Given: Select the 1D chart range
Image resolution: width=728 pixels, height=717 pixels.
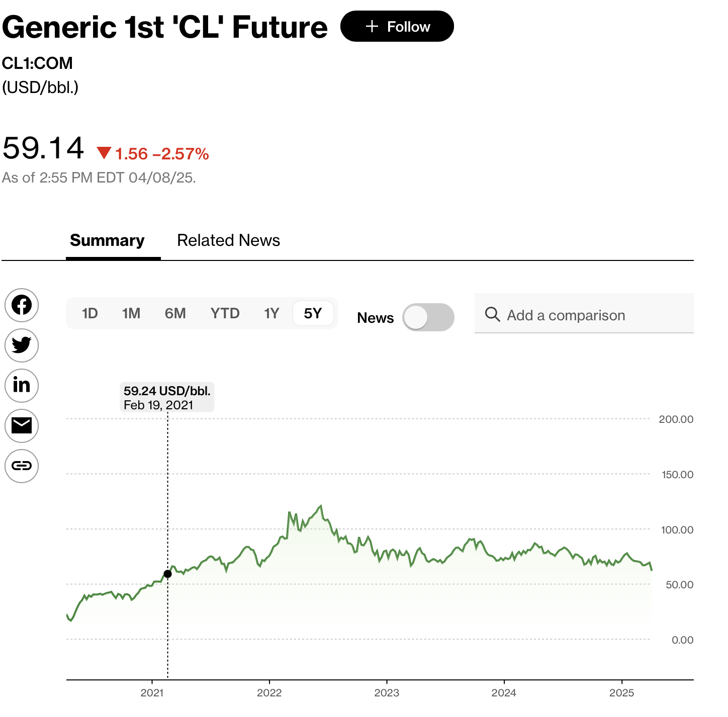Looking at the screenshot, I should [89, 314].
